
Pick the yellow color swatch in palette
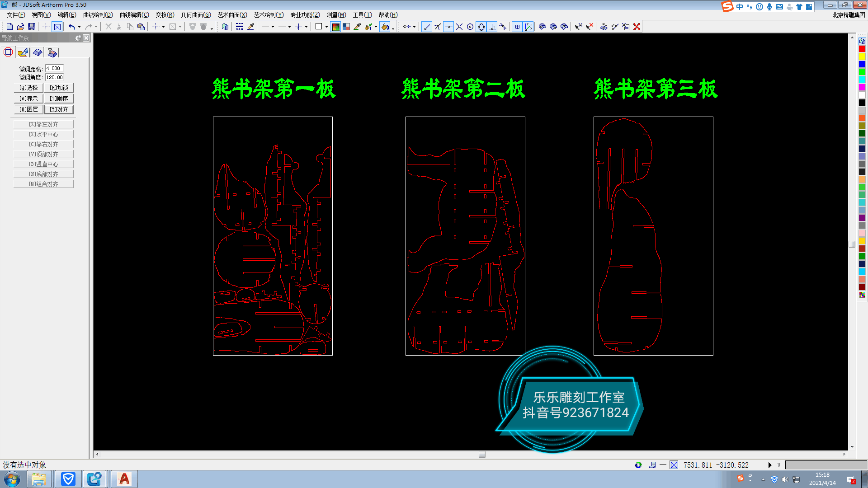(862, 57)
